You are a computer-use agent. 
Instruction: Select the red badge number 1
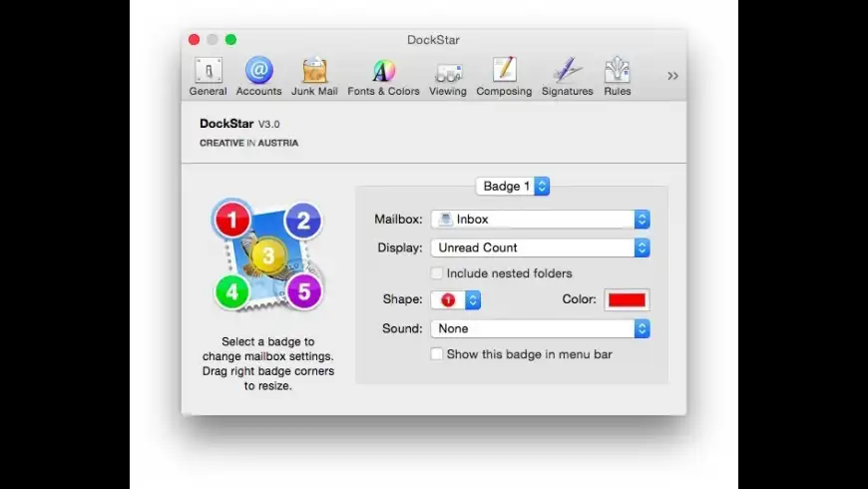[x=232, y=220]
